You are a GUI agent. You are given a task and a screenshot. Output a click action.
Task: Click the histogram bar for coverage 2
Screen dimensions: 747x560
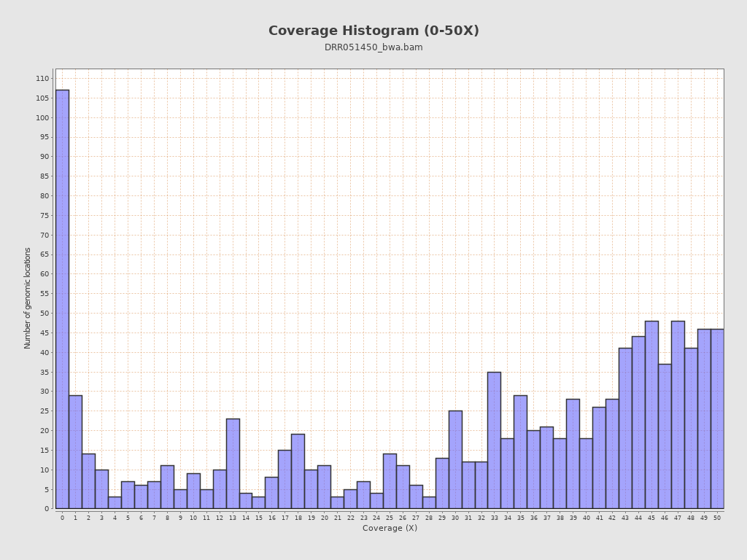coord(88,481)
